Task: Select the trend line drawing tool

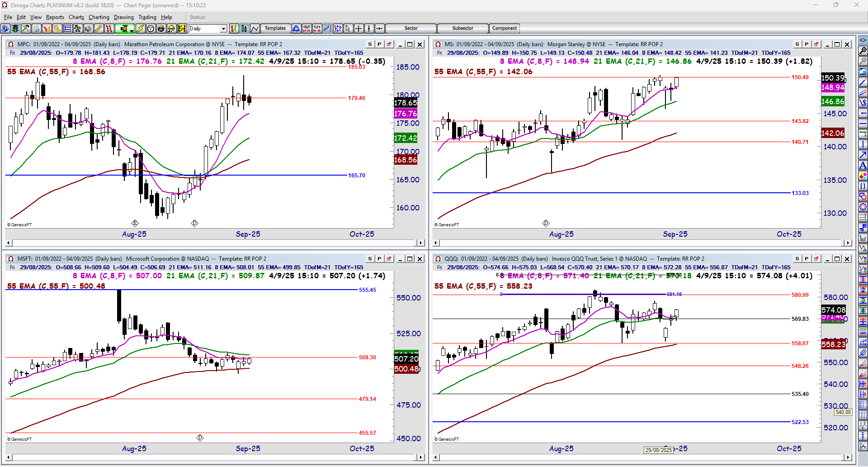Action: point(863,82)
